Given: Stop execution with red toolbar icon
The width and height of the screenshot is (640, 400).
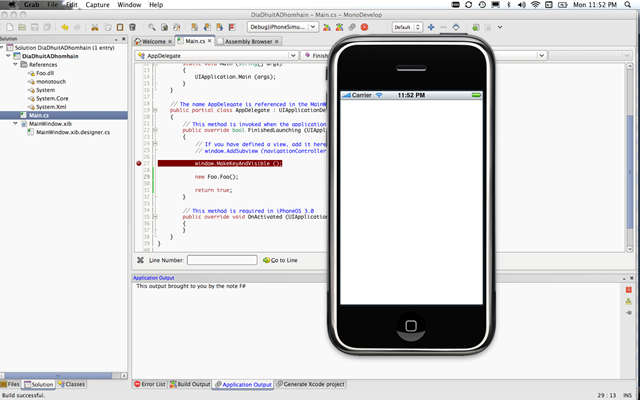Looking at the screenshot, I should 364,27.
